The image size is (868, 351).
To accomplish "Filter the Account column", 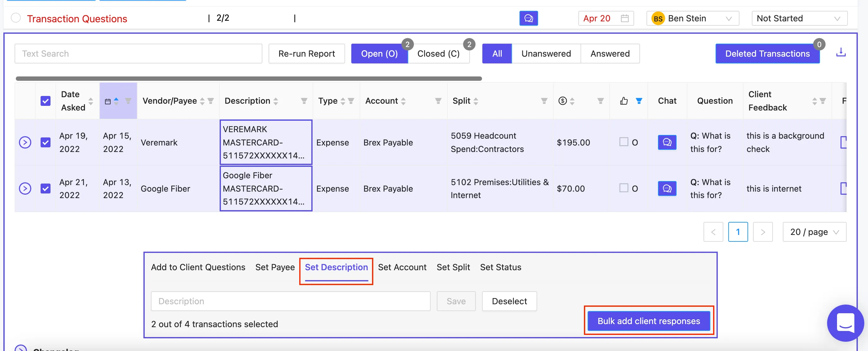I will click(x=438, y=101).
